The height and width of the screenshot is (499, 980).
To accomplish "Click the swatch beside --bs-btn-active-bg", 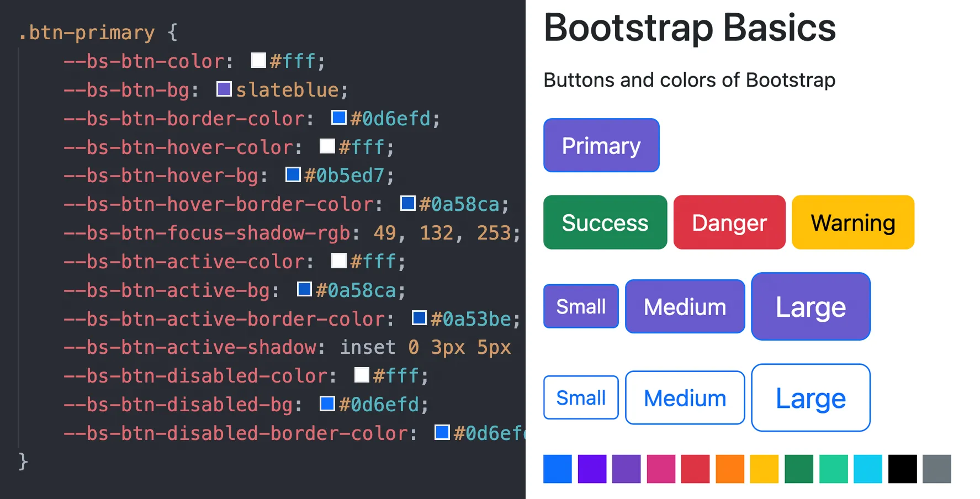I will [304, 289].
